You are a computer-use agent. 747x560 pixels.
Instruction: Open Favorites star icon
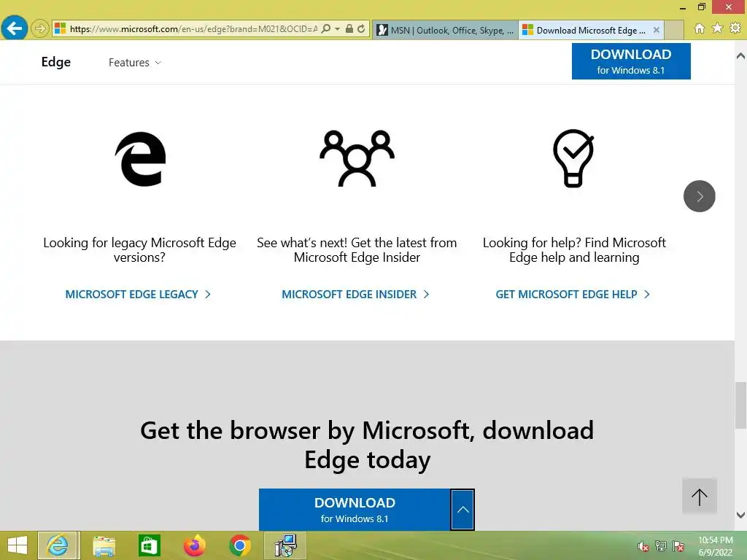[x=718, y=28]
